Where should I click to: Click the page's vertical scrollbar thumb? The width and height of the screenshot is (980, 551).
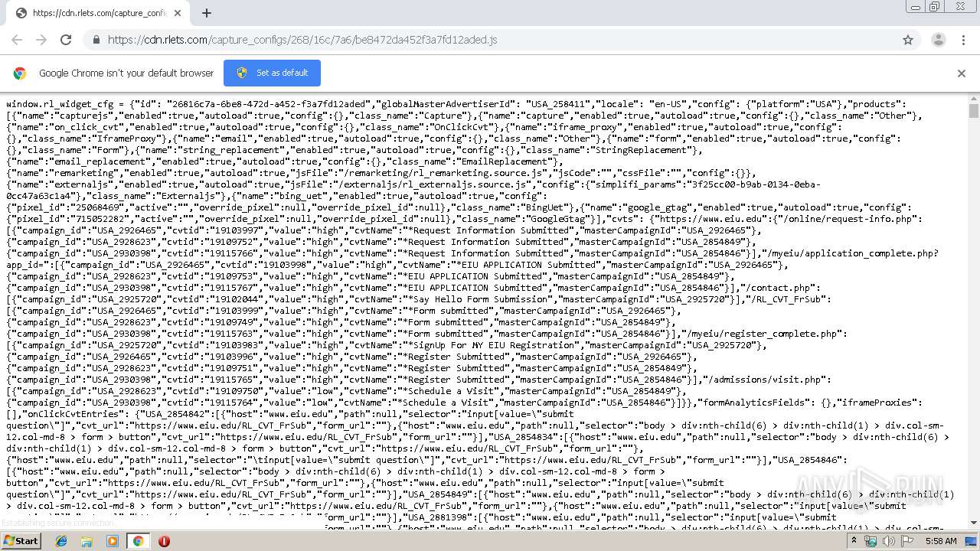tap(974, 112)
